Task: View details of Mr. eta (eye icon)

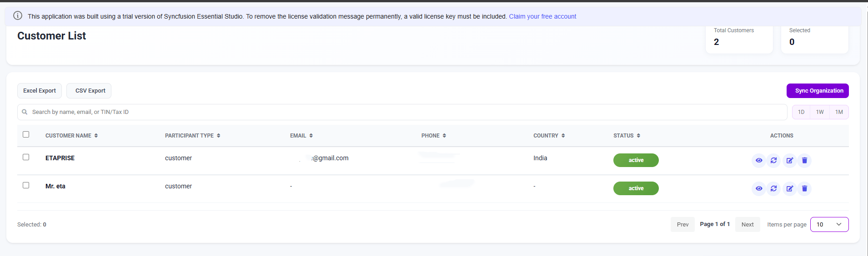Action: 759,188
